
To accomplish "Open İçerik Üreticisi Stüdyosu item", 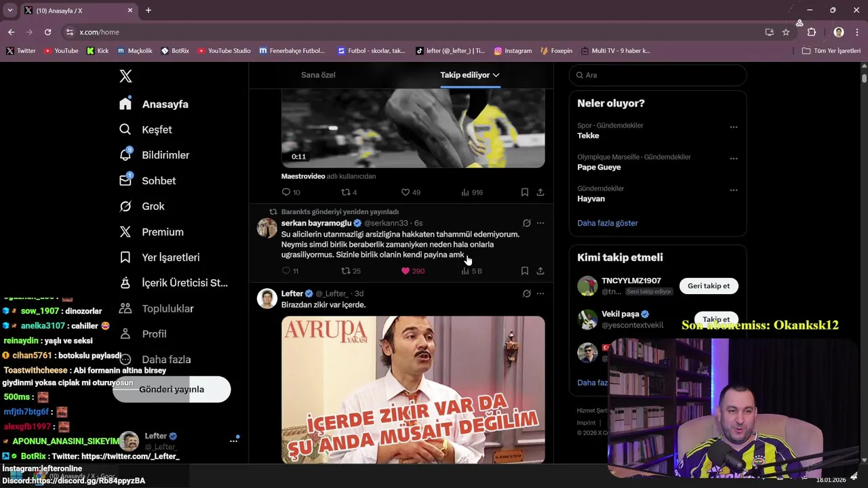I will pyautogui.click(x=174, y=283).
